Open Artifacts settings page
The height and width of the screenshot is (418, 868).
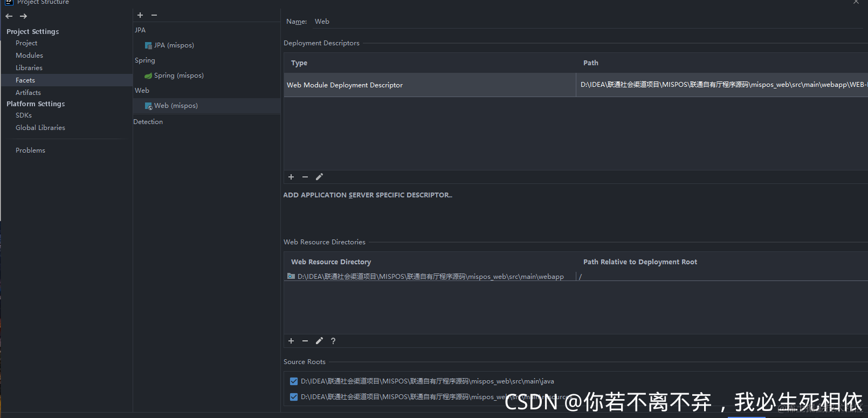click(x=28, y=93)
